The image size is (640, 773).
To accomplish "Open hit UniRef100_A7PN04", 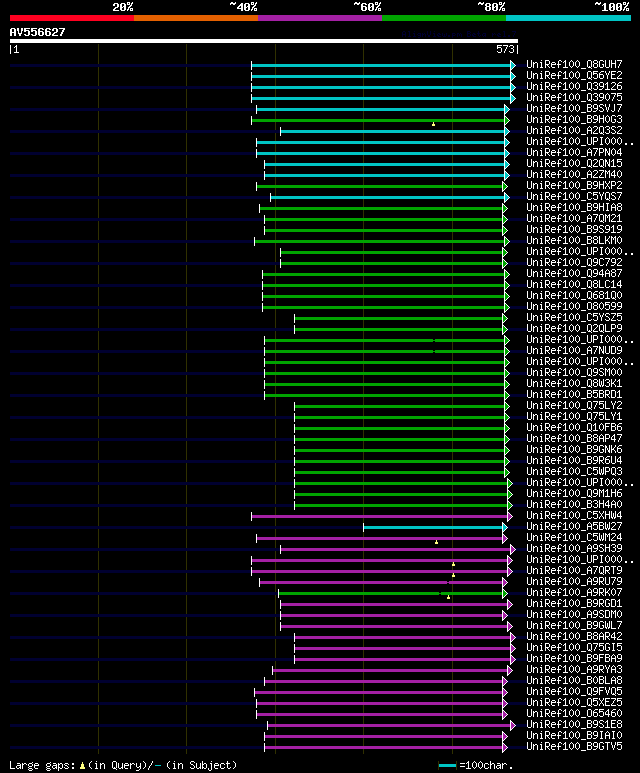I will pos(574,152).
